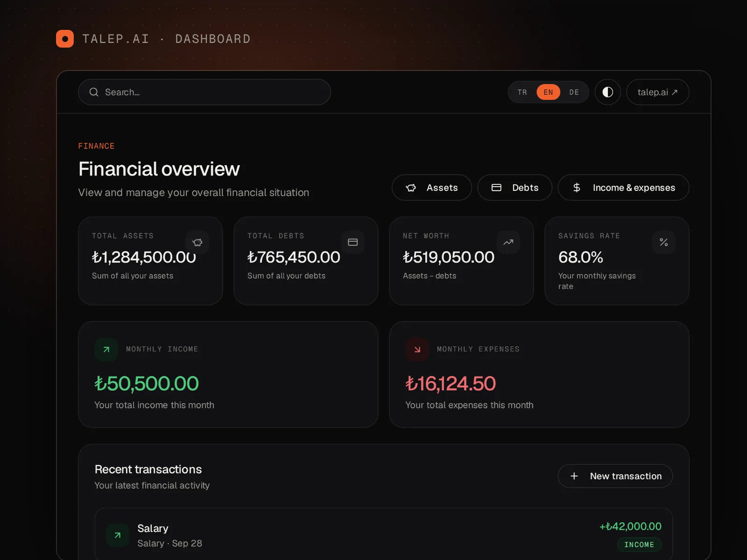Switch language to TR
This screenshot has height=560, width=747.
pos(522,92)
